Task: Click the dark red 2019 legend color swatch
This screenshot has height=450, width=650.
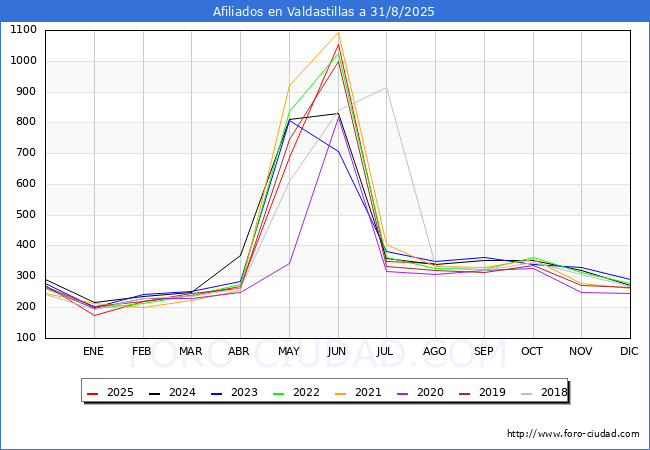Action: click(465, 393)
